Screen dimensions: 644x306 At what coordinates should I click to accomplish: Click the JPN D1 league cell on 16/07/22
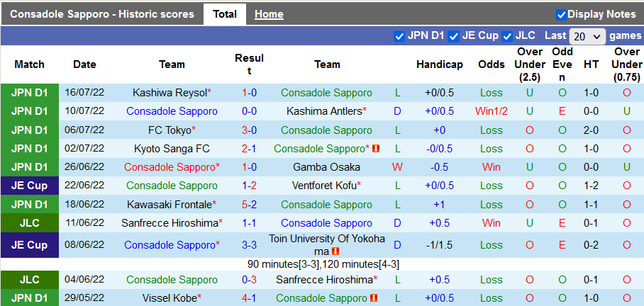(x=30, y=93)
